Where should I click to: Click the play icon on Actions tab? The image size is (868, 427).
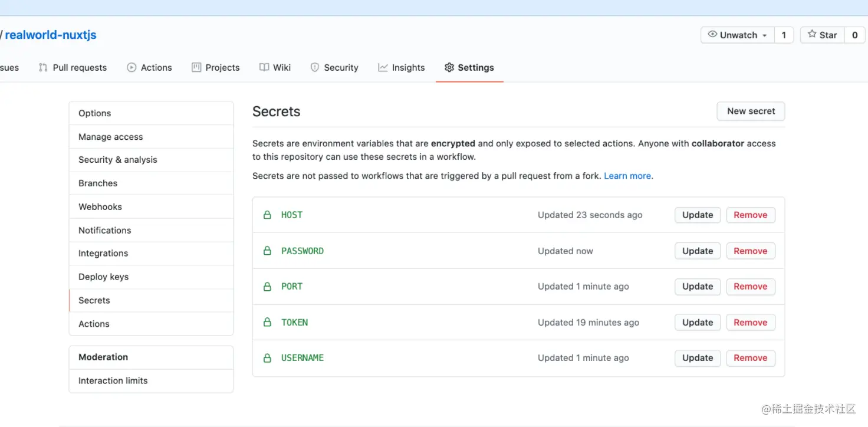131,68
